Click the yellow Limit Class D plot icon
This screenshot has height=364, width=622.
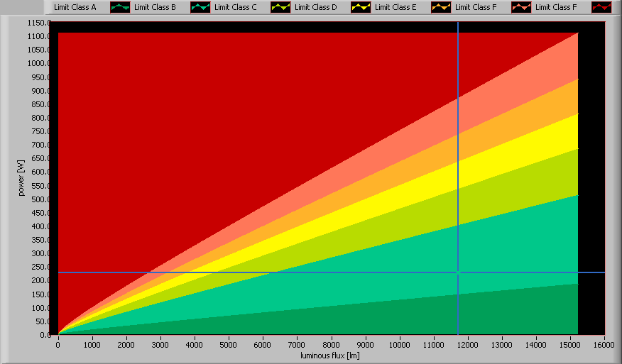click(361, 7)
